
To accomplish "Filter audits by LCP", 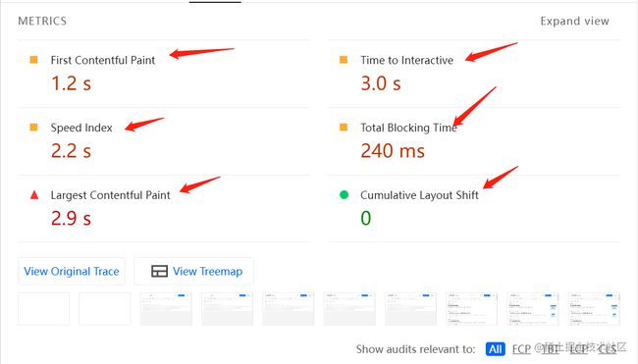I will 579,349.
